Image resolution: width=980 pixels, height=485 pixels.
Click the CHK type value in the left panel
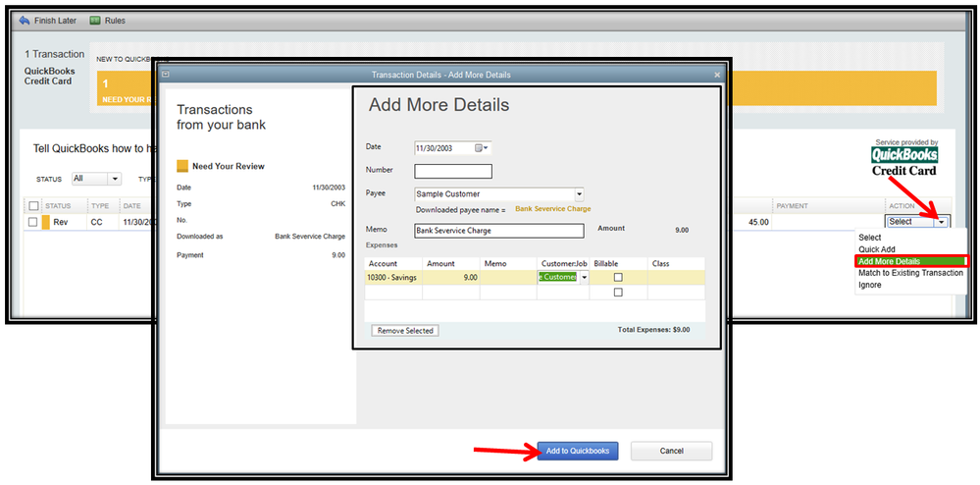tap(337, 204)
